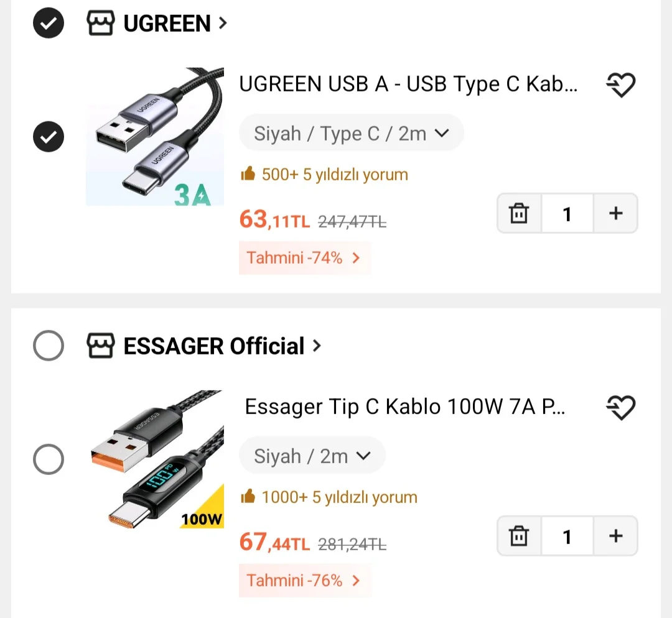
Task: Increase UGREEN cable quantity with plus
Action: (615, 214)
